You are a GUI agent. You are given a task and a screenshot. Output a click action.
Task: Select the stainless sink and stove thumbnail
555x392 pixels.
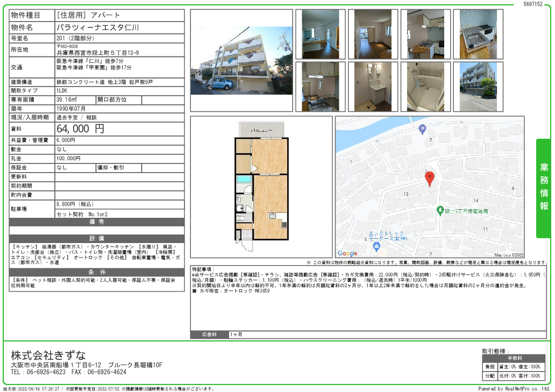[x=478, y=34]
